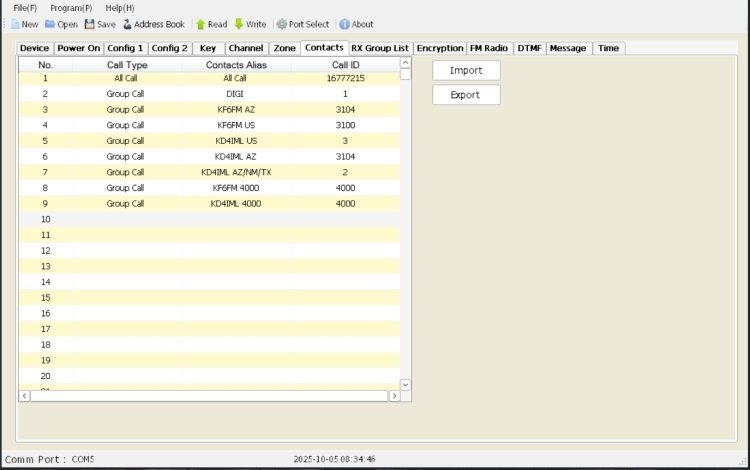Open a codeplug with the Open icon
Viewport: 750px width, 470px height.
point(50,24)
